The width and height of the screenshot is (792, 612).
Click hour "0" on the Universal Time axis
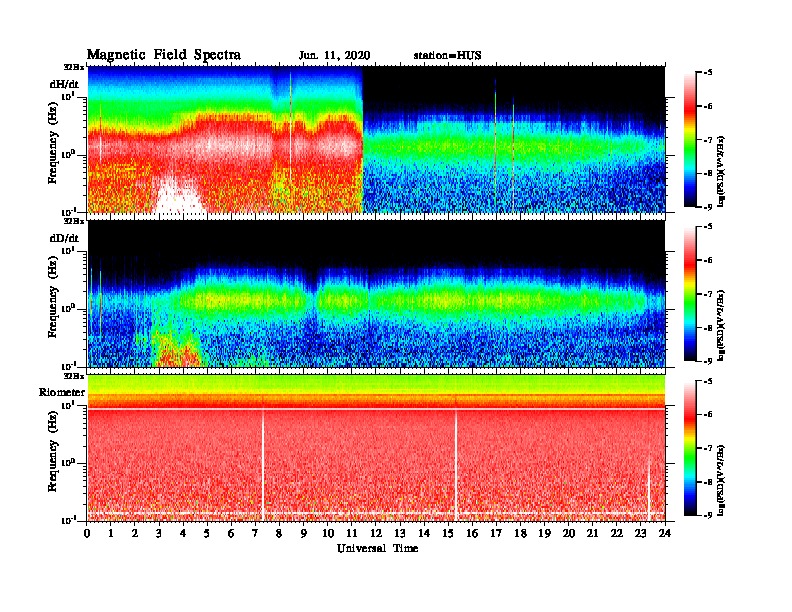click(87, 534)
